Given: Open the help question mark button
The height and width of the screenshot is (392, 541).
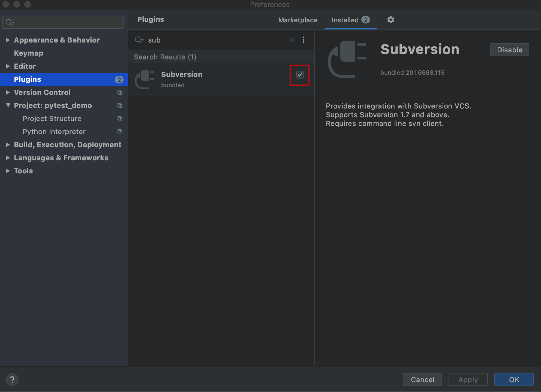Looking at the screenshot, I should pyautogui.click(x=12, y=379).
